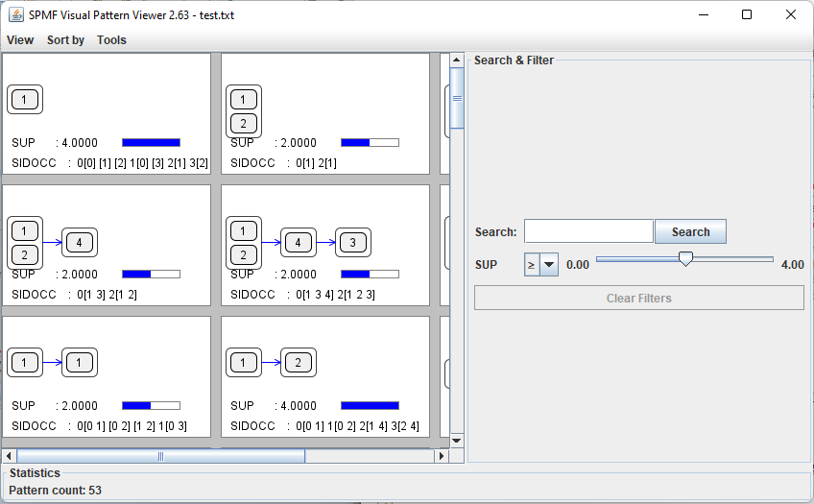Click the scroll-down arrow of vertical scrollbar
Image resolution: width=814 pixels, height=504 pixels.
click(x=457, y=440)
